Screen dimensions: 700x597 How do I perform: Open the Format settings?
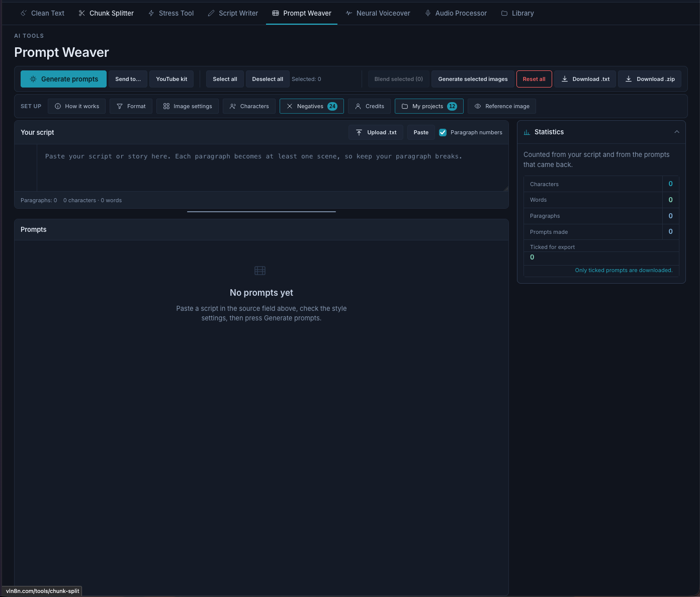tap(131, 106)
